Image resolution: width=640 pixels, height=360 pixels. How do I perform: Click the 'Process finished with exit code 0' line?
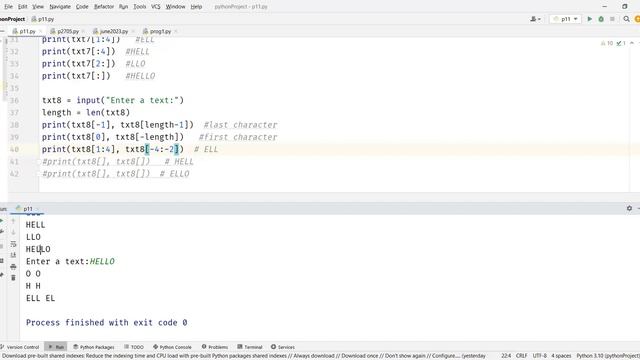pyautogui.click(x=107, y=322)
